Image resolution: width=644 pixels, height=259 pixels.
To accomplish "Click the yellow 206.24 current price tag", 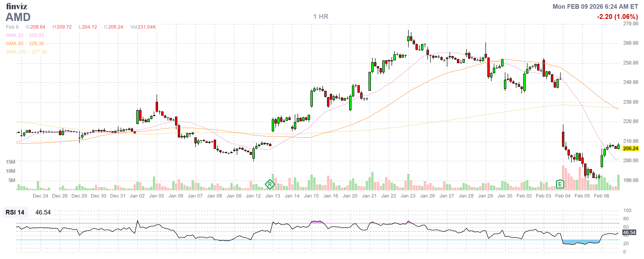I will pyautogui.click(x=630, y=148).
